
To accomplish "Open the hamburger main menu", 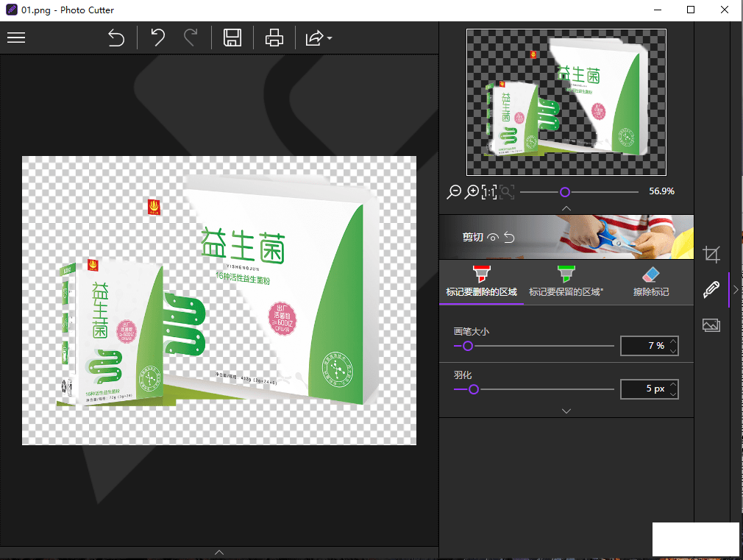I will tap(16, 38).
